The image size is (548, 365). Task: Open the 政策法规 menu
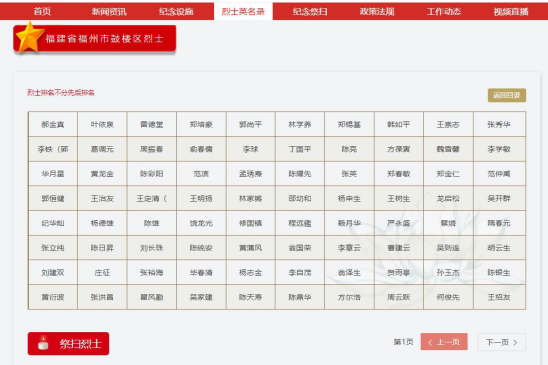[377, 11]
